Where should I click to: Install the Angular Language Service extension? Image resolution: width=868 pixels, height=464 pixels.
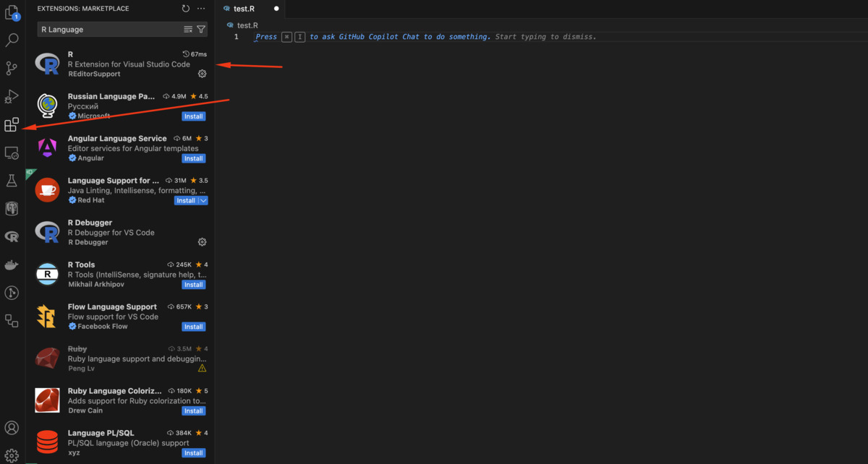pos(193,158)
